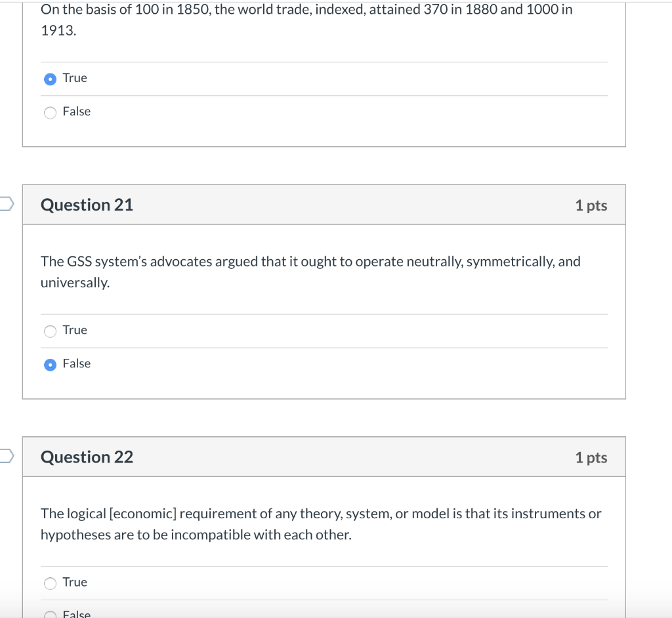Image resolution: width=672 pixels, height=618 pixels.
Task: Click the flag marker beside Question 22
Action: tap(3, 457)
